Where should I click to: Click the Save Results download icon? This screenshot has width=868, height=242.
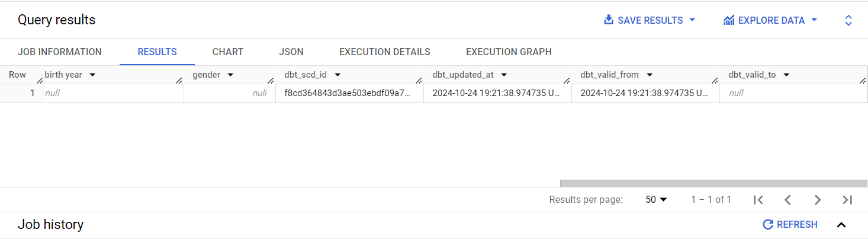pos(609,20)
